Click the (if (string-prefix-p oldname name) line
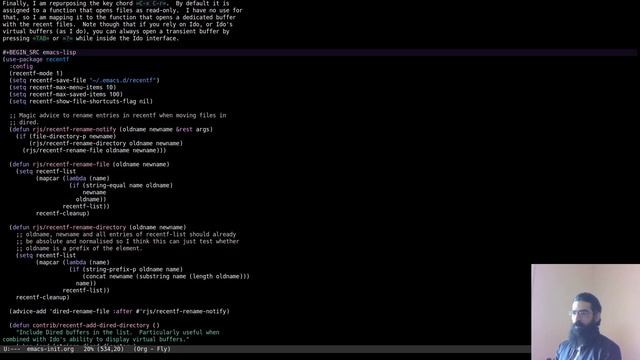Image resolution: width=640 pixels, height=360 pixels. tap(126, 269)
